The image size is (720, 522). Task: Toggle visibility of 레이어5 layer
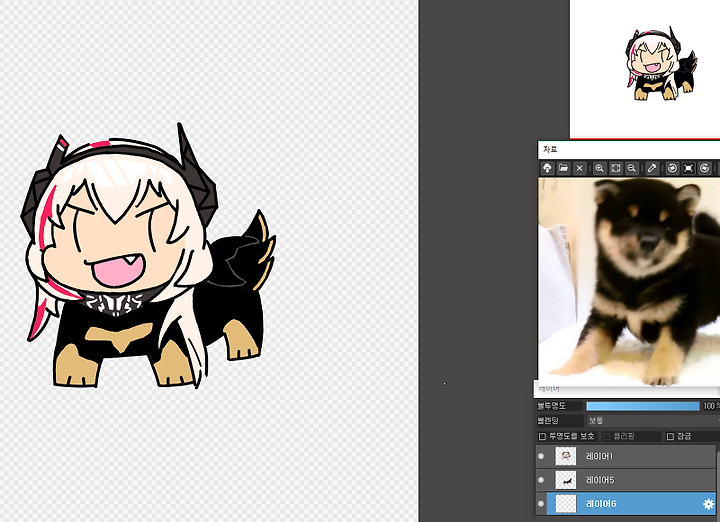pos(541,480)
